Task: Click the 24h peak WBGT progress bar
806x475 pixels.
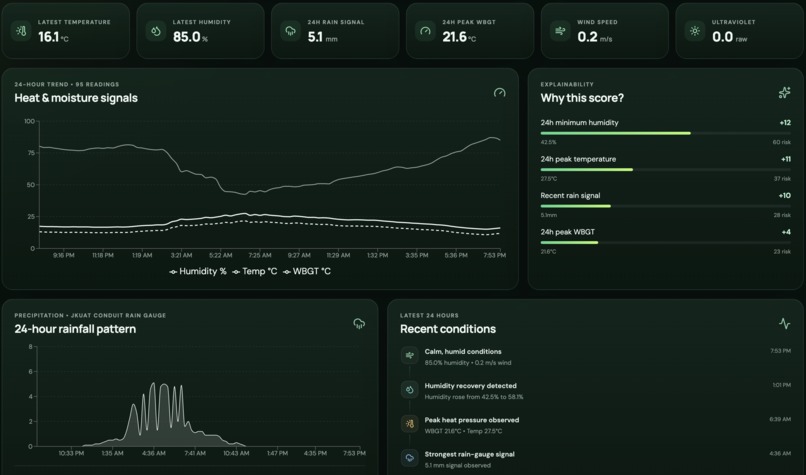Action: tap(666, 243)
